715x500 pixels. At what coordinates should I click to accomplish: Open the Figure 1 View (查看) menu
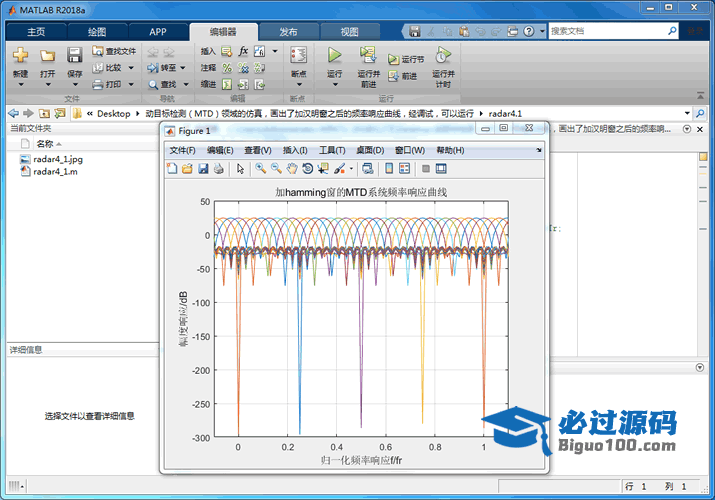pos(258,150)
